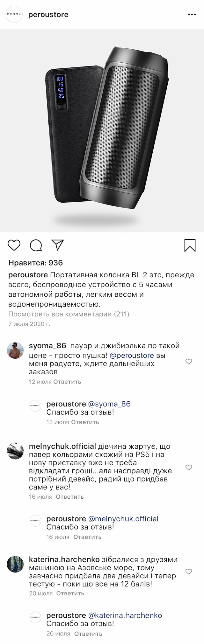
Task: Like melnychuk.official's comment
Action: (189, 467)
